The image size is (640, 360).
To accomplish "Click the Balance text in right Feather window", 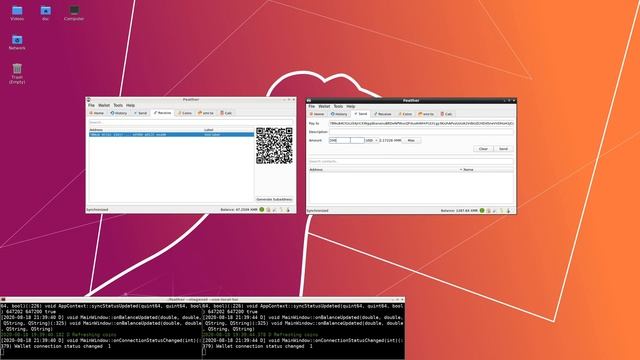I will [x=459, y=211].
